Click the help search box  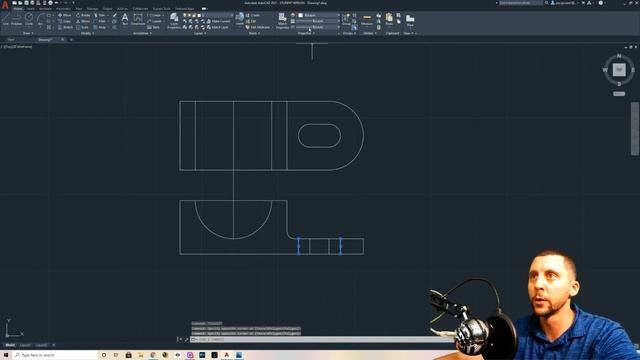coord(521,3)
